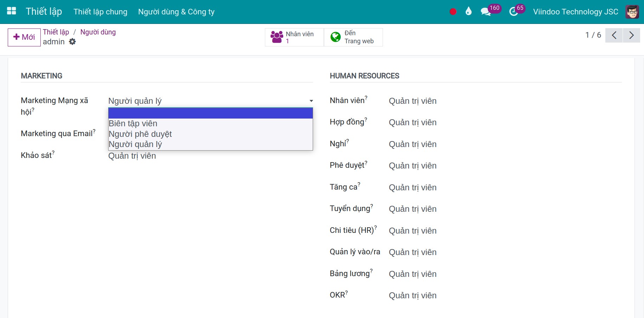Open the main apps grid menu
The image size is (644, 318).
point(12,11)
